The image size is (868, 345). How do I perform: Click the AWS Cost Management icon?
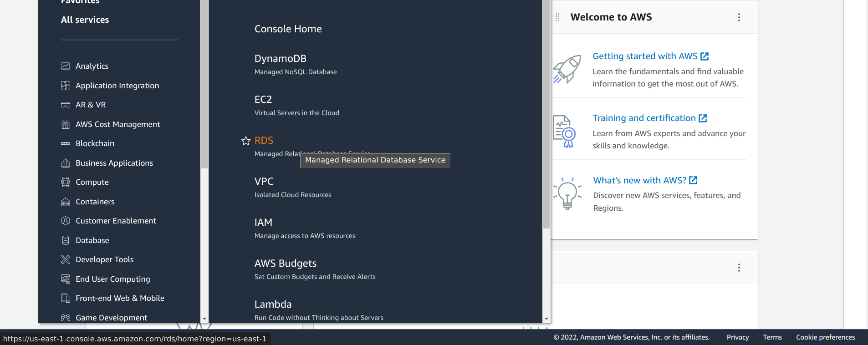[x=66, y=124]
